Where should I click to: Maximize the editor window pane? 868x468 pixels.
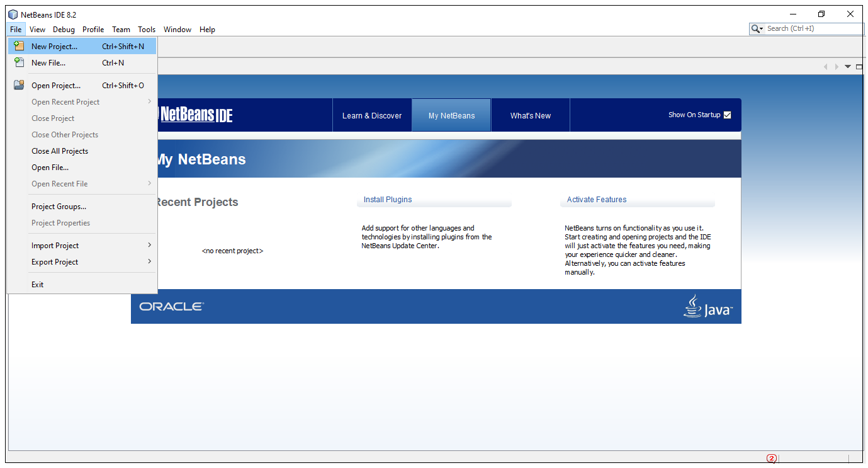859,67
